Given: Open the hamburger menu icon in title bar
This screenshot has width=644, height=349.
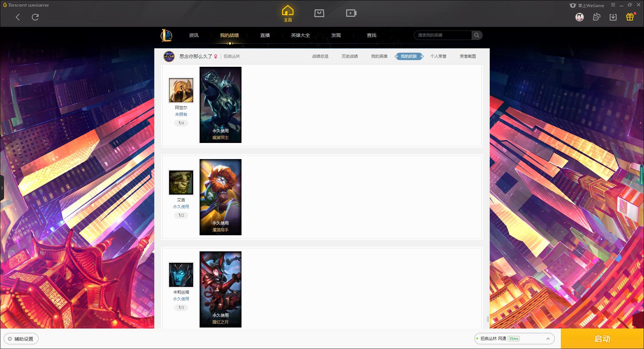Looking at the screenshot, I should click(613, 5).
